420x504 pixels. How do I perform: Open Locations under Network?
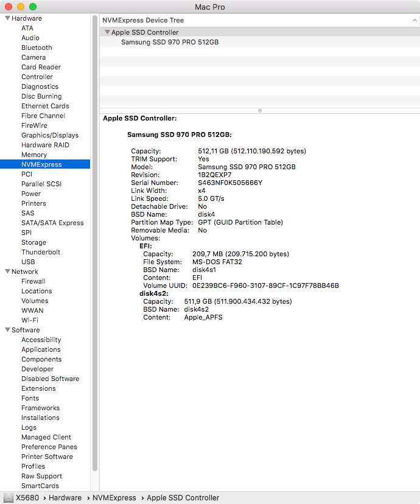tap(37, 291)
